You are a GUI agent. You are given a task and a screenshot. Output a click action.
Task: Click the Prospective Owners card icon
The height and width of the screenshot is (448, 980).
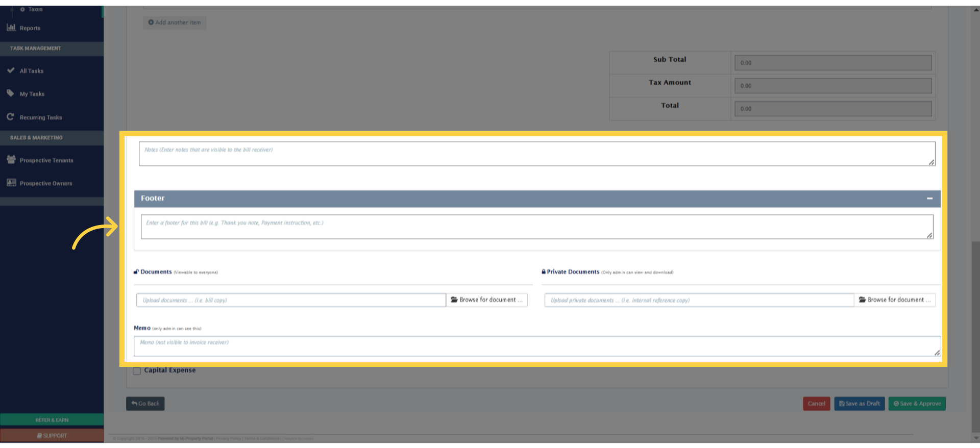pos(11,183)
